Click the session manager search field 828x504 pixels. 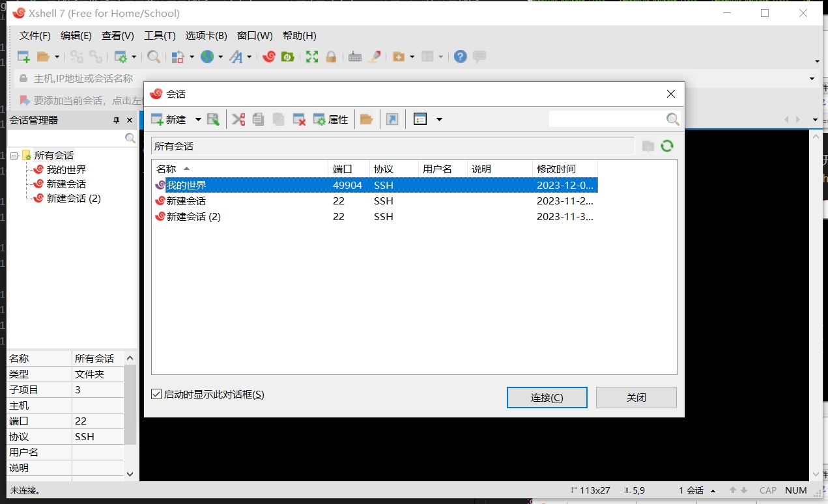pyautogui.click(x=66, y=138)
